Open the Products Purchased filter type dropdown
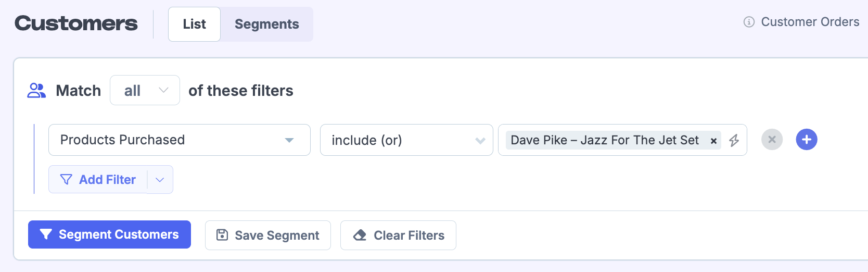The width and height of the screenshot is (868, 272). coord(179,140)
